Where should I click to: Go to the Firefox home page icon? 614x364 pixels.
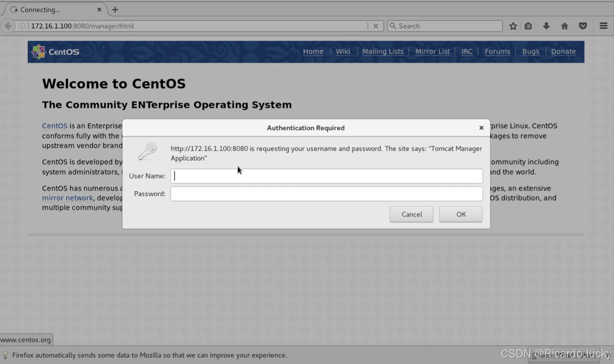pos(564,26)
